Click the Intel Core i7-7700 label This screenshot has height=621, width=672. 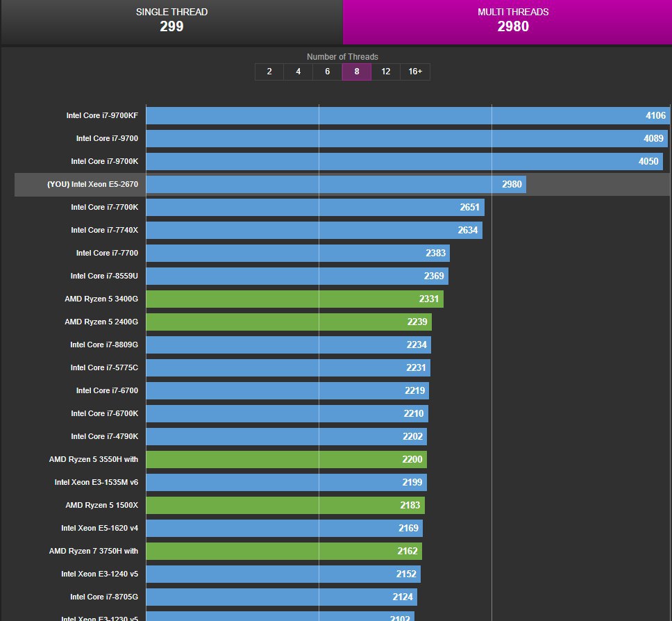click(x=107, y=253)
